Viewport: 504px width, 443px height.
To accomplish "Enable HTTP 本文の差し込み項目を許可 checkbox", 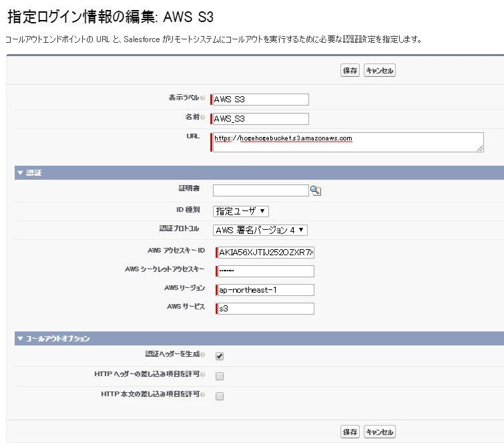I will [220, 396].
